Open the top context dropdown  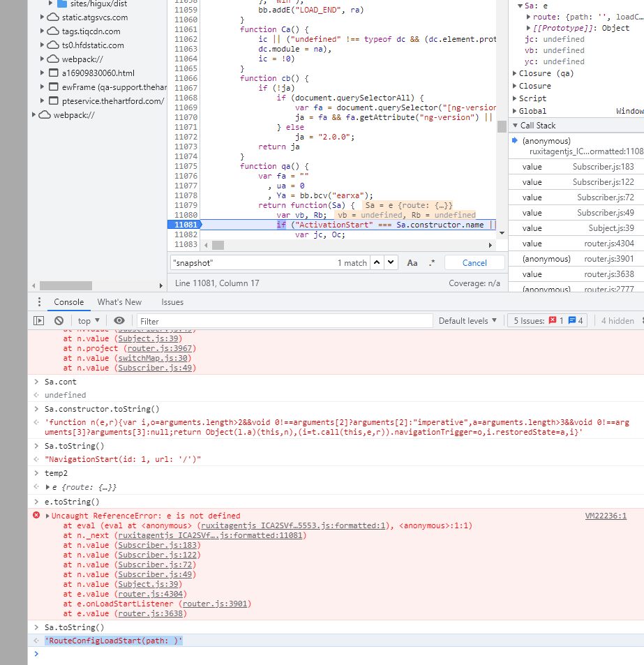[89, 320]
